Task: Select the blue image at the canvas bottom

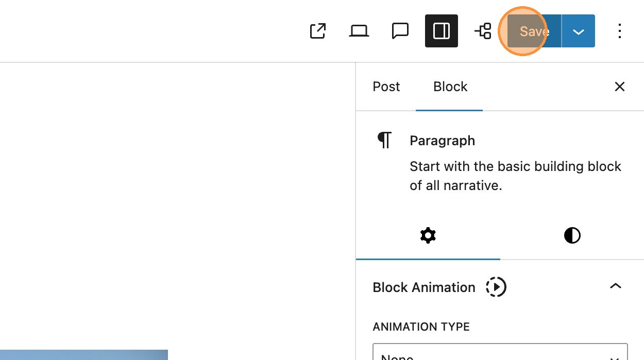Action: click(83, 355)
